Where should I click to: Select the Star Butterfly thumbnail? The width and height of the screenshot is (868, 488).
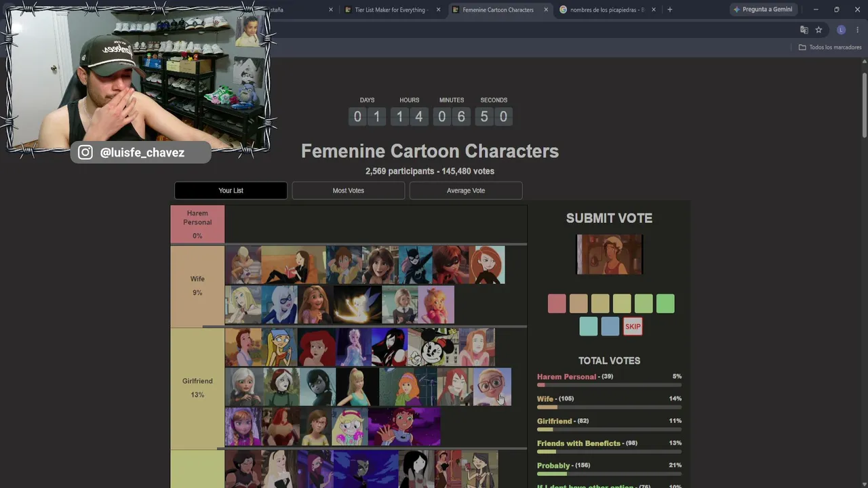[350, 427]
